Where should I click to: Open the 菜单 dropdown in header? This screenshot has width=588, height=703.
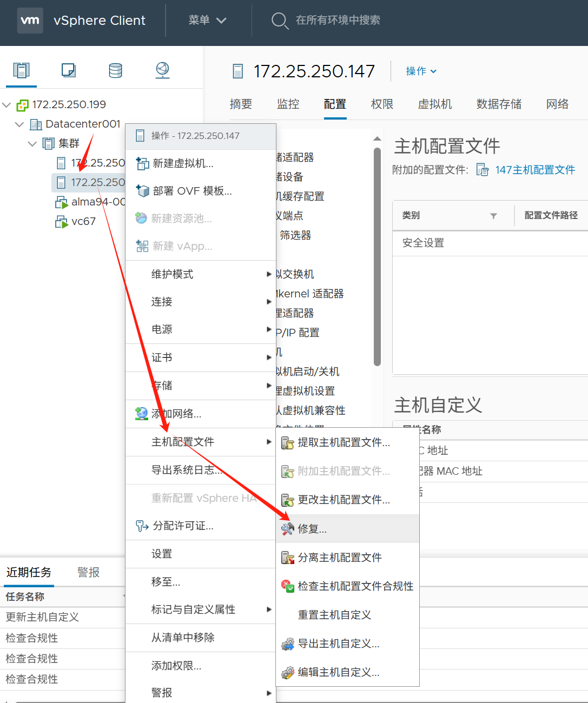207,21
